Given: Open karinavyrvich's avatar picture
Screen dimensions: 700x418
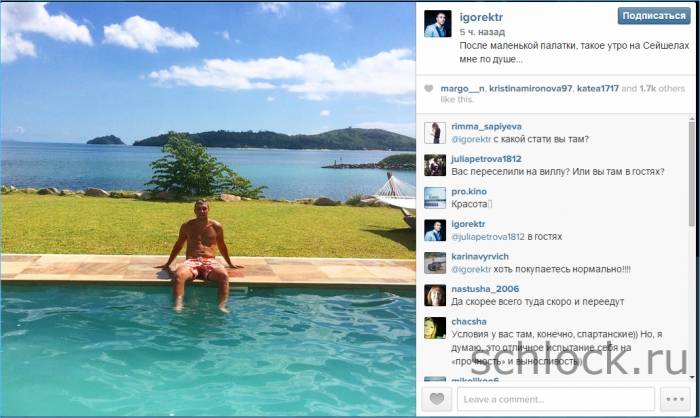Looking at the screenshot, I should click(435, 263).
